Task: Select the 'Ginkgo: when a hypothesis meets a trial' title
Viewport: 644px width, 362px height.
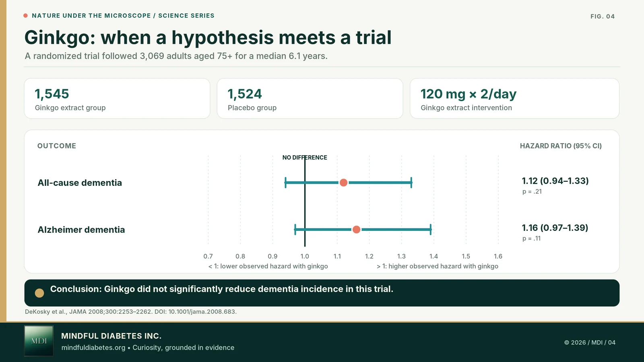Action: (x=208, y=37)
